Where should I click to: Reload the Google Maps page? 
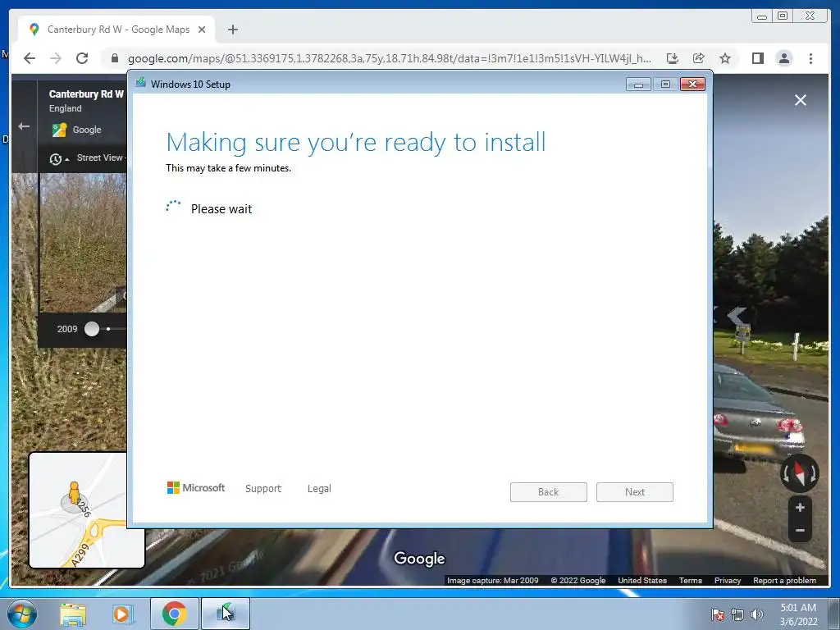tap(82, 58)
